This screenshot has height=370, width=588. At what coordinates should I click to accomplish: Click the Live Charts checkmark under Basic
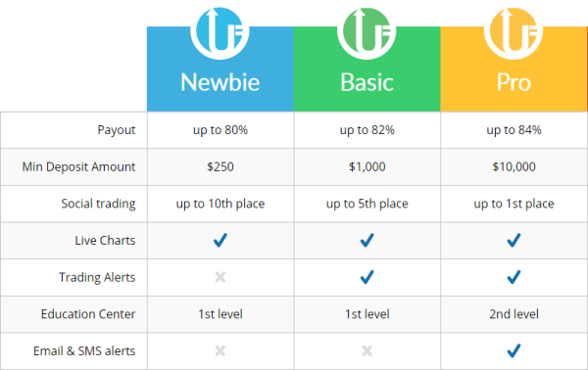367,240
